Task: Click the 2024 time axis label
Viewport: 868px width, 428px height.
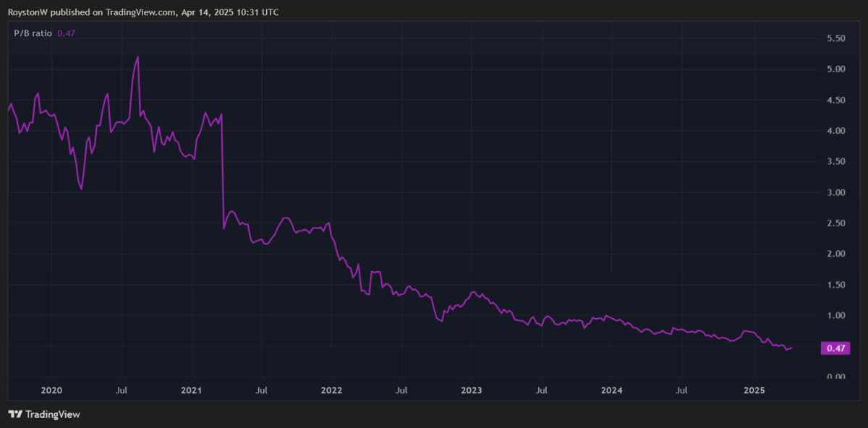Action: click(x=612, y=390)
